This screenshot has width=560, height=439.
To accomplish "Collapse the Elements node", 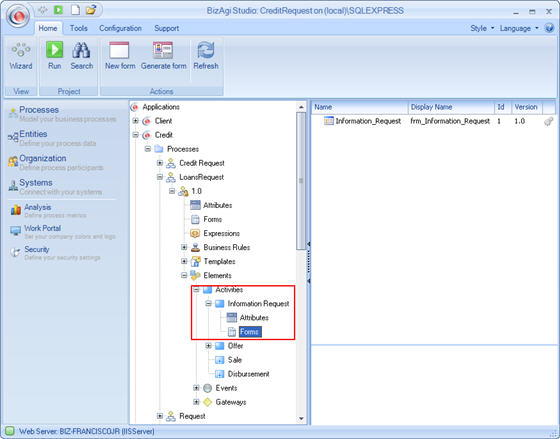I will click(184, 275).
